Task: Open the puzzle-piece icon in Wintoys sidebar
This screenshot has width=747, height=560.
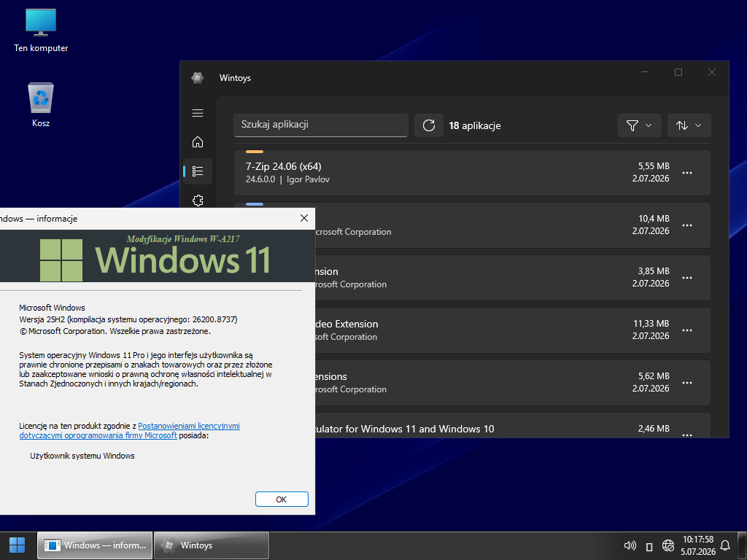Action: click(x=198, y=200)
